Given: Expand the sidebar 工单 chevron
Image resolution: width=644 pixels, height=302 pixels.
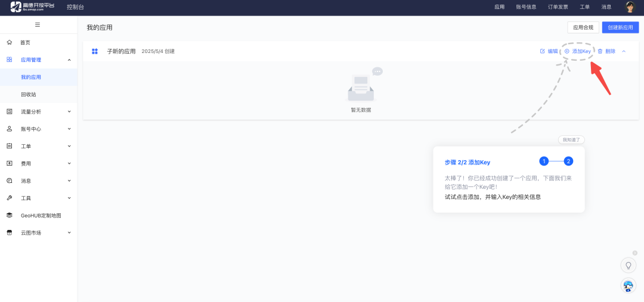Looking at the screenshot, I should click(x=69, y=146).
